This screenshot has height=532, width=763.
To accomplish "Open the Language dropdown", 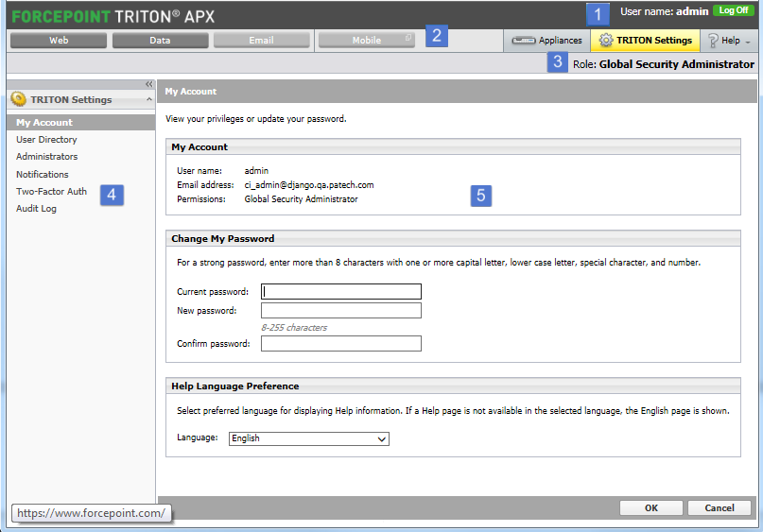I will pyautogui.click(x=309, y=438).
